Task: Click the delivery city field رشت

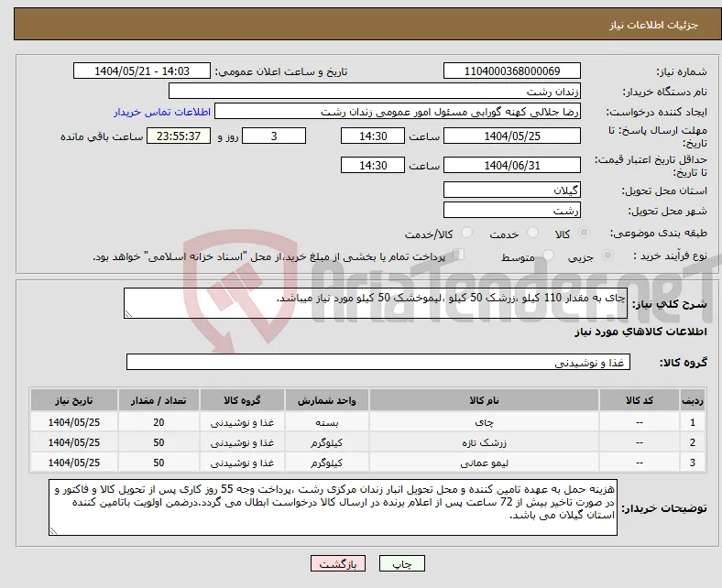Action: click(511, 210)
